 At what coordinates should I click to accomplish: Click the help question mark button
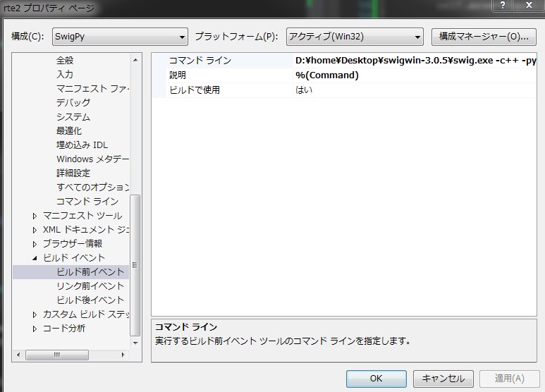(503, 5)
